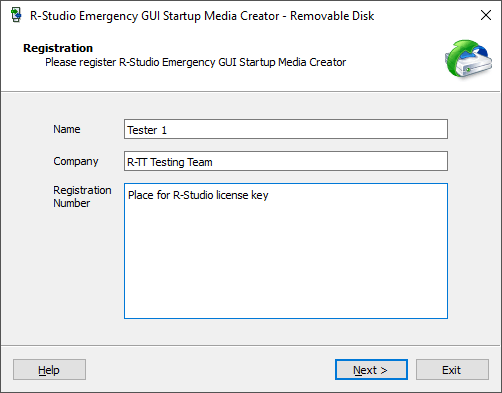Place cursor on "R-TT Testing Team" text
The width and height of the screenshot is (502, 393).
170,162
